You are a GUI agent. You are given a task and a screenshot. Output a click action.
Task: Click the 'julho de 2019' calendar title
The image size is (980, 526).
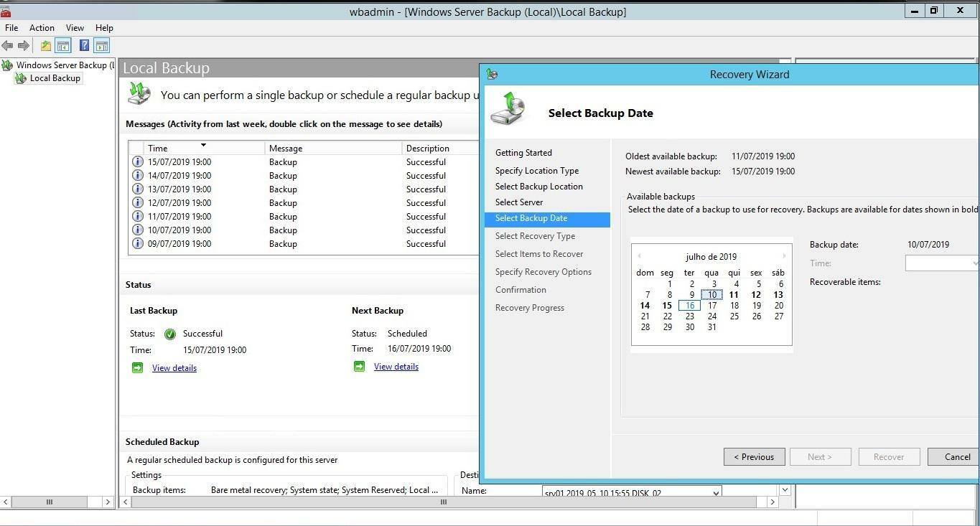[711, 257]
